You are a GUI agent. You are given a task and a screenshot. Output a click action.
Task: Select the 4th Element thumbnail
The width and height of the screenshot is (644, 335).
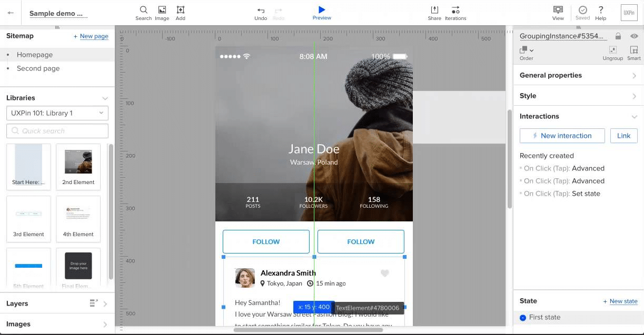coord(78,219)
